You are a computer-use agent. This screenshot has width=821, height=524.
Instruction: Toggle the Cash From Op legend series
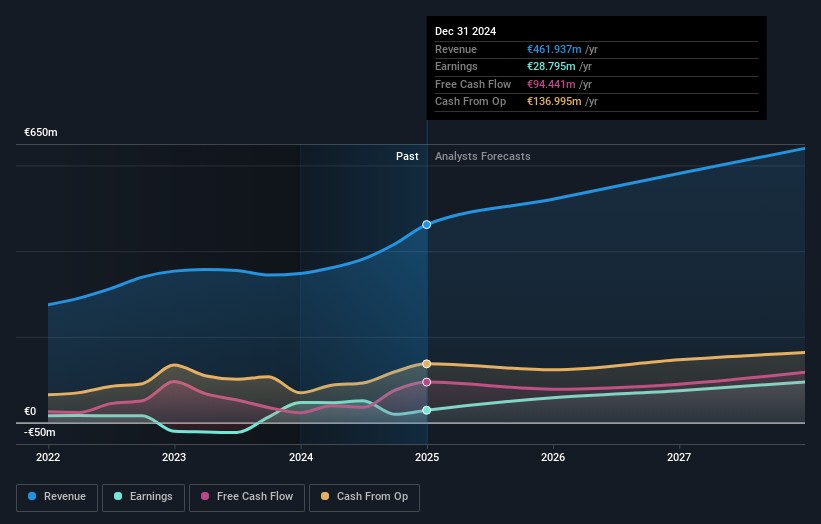tap(364, 497)
